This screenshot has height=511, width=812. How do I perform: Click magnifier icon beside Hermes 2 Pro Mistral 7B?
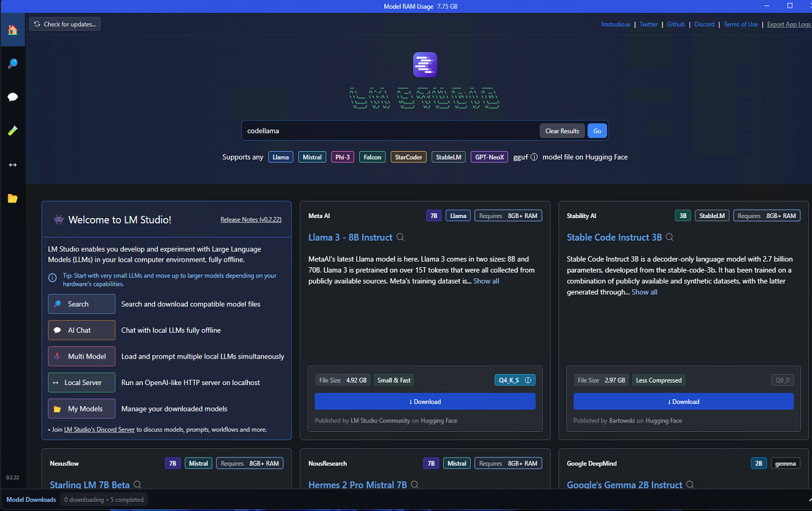tap(415, 485)
